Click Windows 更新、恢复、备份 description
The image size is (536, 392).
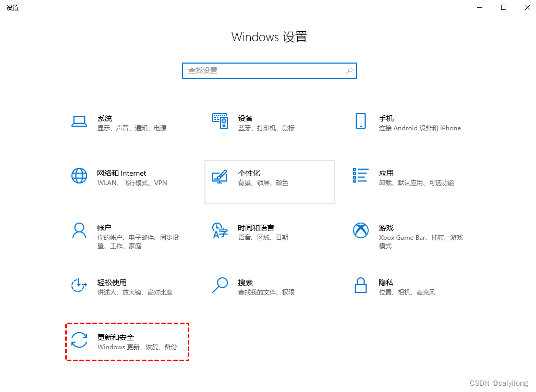tap(137, 347)
